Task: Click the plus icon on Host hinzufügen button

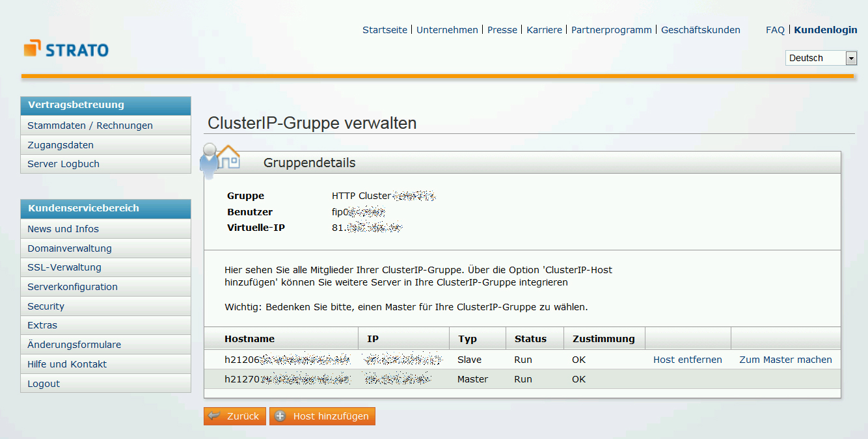Action: tap(281, 416)
